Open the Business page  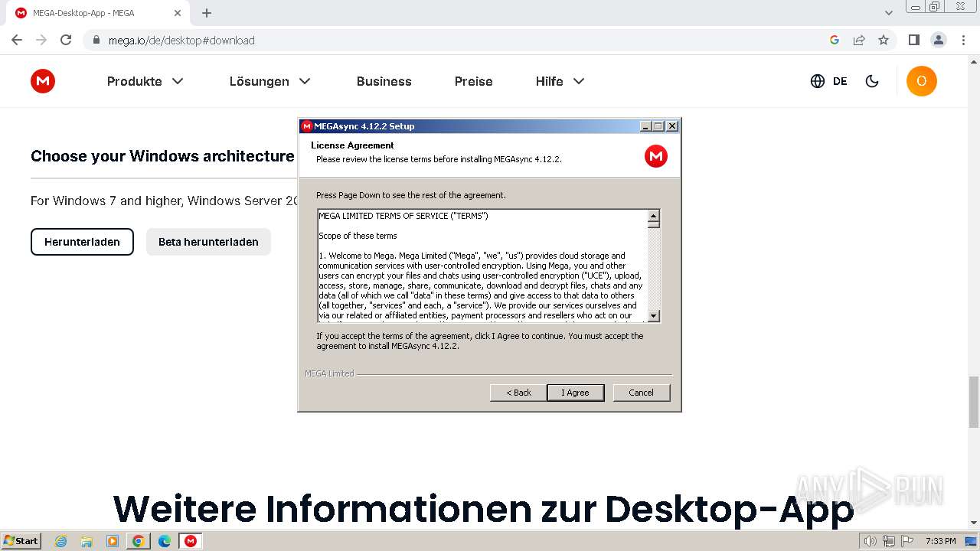(384, 81)
